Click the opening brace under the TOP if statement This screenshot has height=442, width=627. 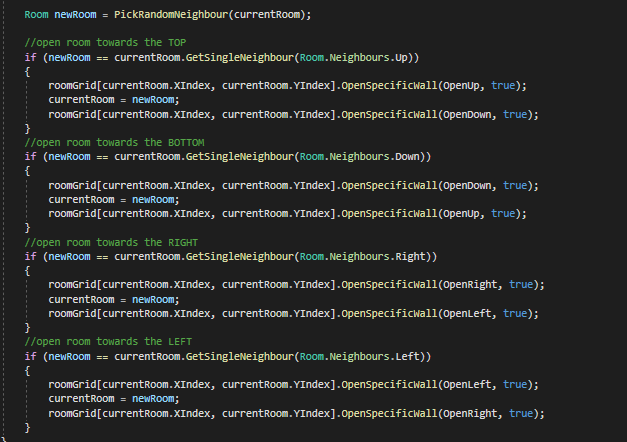[28, 72]
